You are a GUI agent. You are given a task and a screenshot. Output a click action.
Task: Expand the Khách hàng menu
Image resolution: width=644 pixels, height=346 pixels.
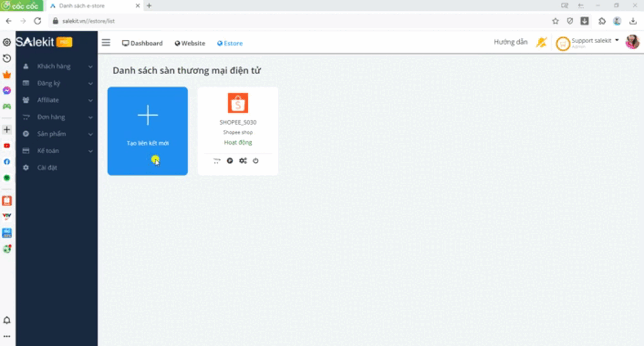[55, 66]
